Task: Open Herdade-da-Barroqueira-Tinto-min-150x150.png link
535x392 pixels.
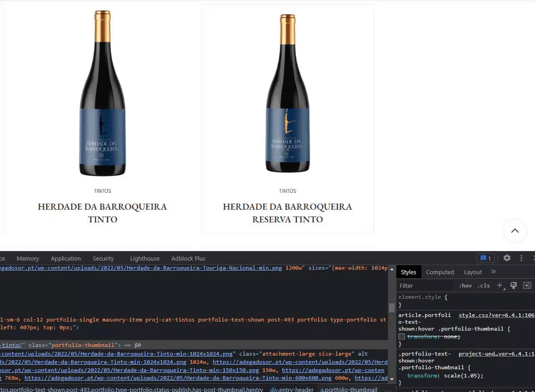Action: (x=129, y=370)
